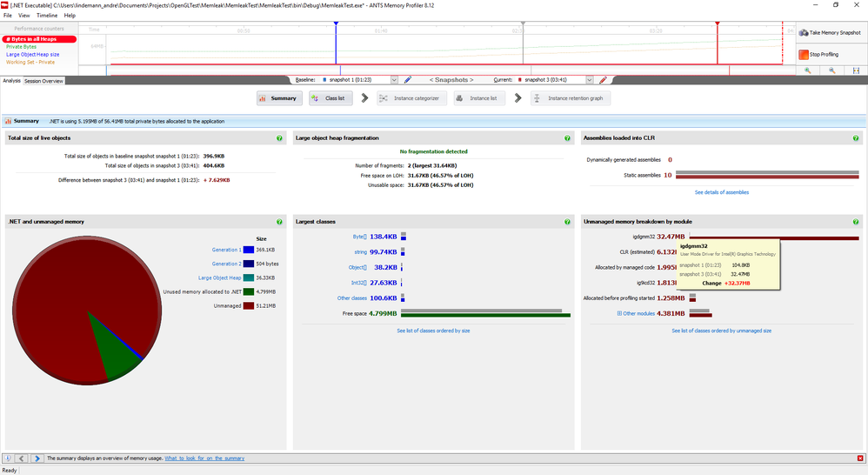The width and height of the screenshot is (868, 475).
Task: Rename current snapshot with red pencil icon
Action: 603,80
